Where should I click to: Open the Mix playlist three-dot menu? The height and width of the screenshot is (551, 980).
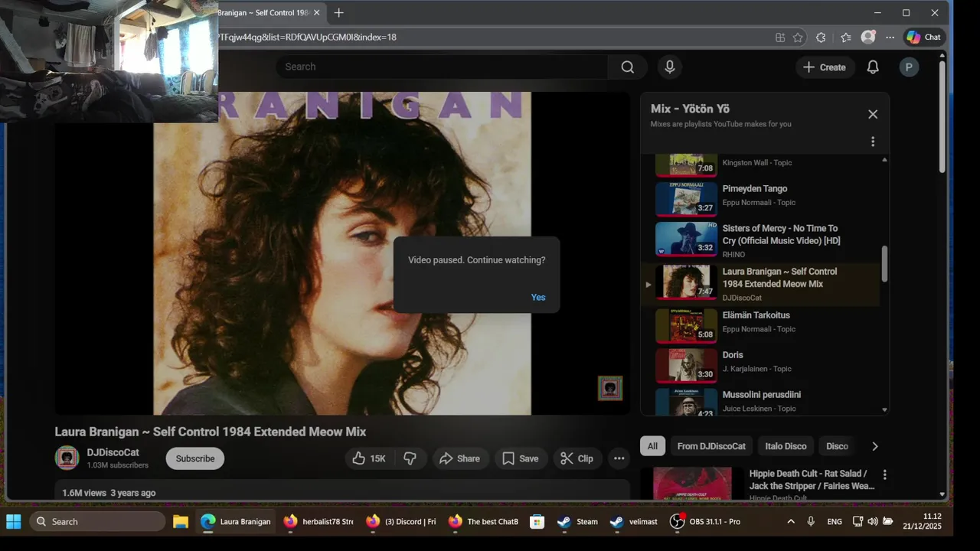873,142
